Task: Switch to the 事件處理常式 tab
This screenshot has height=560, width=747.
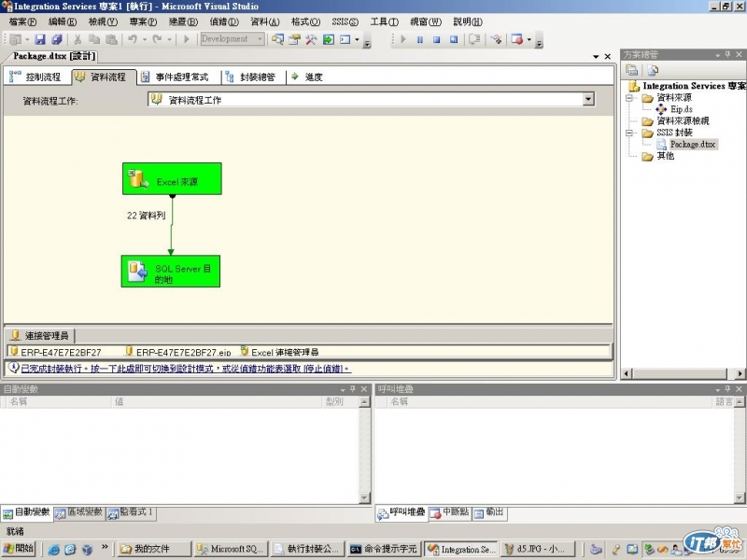Action: point(175,77)
